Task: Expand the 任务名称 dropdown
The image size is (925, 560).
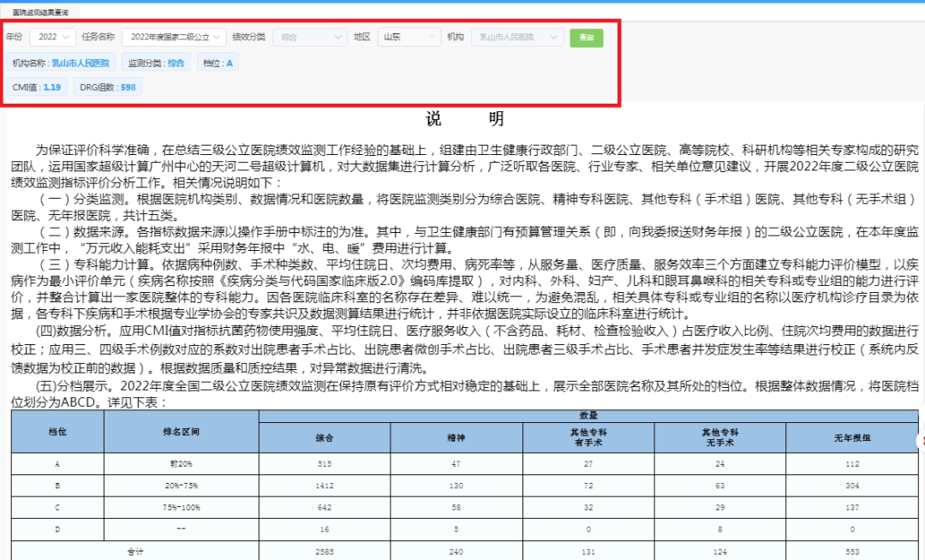Action: pyautogui.click(x=174, y=37)
